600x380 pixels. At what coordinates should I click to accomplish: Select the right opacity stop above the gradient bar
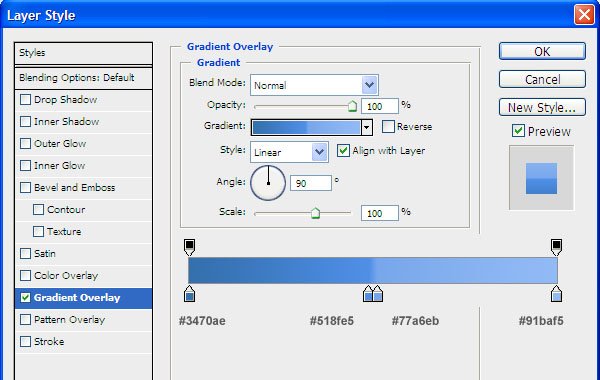(556, 247)
